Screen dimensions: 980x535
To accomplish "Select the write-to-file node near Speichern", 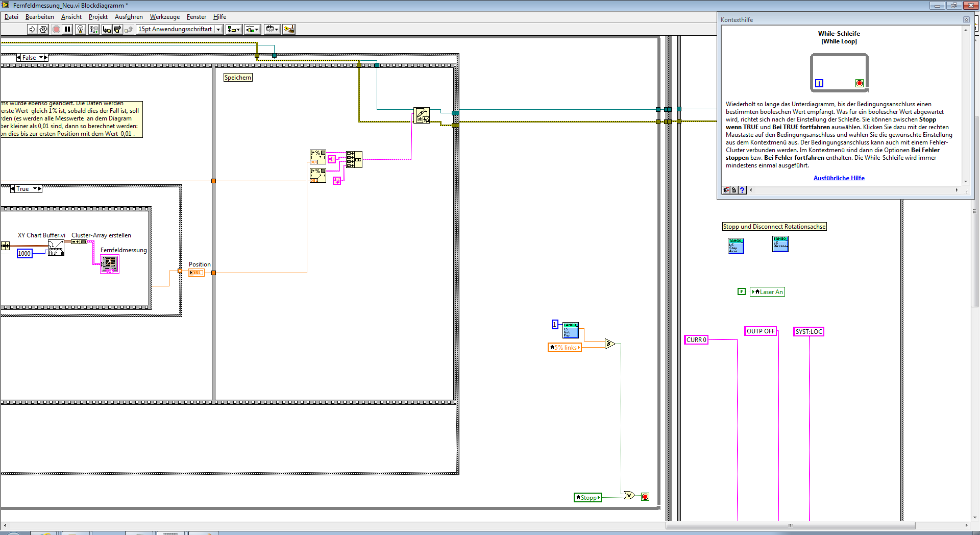I will click(422, 115).
